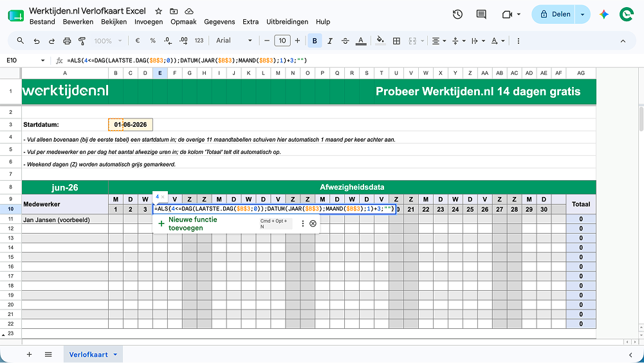Open vertical align dropdown
The width and height of the screenshot is (644, 363).
pos(458,41)
